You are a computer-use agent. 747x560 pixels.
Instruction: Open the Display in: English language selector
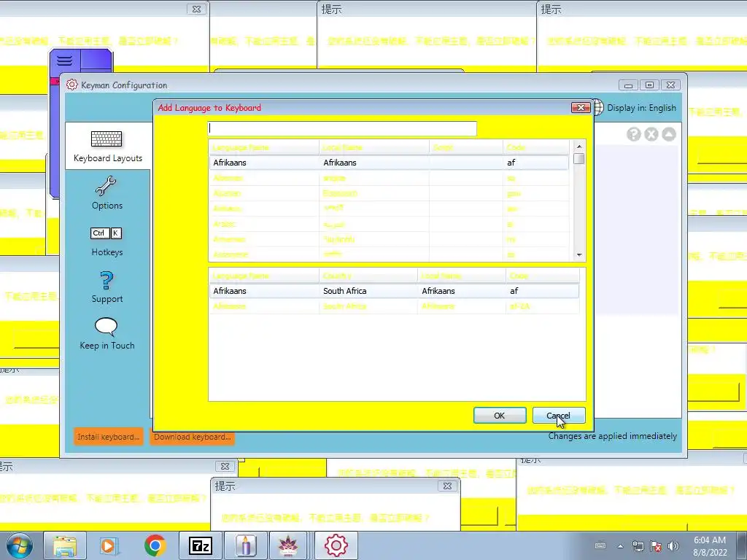[x=641, y=108]
